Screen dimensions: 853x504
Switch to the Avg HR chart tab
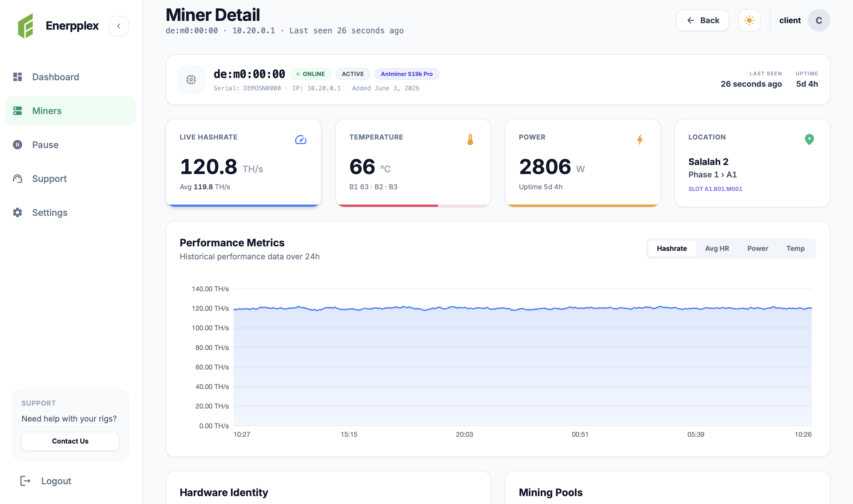717,248
